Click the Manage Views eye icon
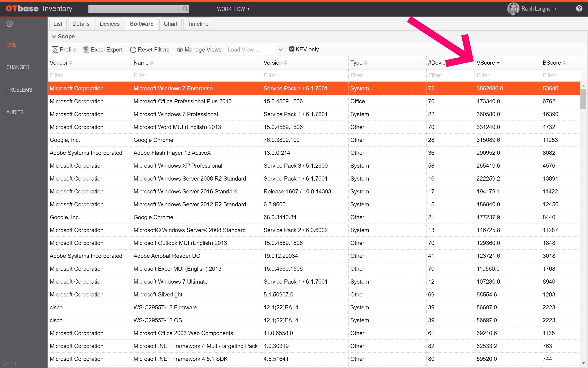Image resolution: width=588 pixels, height=368 pixels. tap(180, 50)
